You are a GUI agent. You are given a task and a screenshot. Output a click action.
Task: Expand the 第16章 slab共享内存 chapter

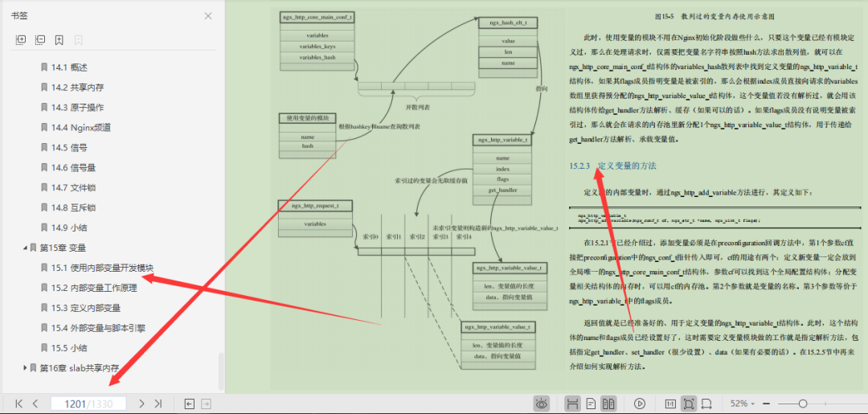tap(26, 367)
